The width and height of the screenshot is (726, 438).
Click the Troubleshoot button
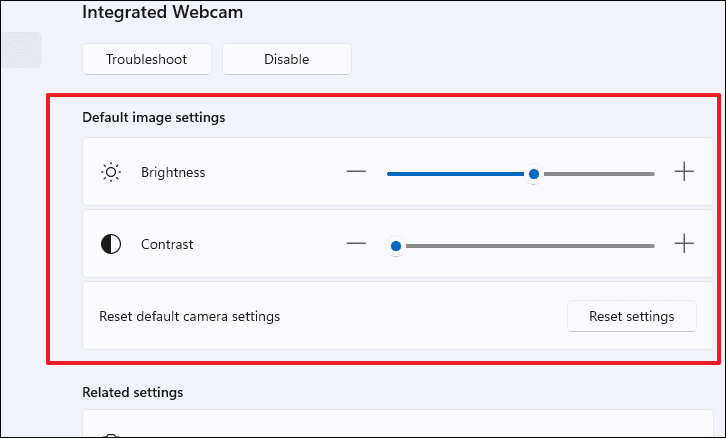[147, 59]
